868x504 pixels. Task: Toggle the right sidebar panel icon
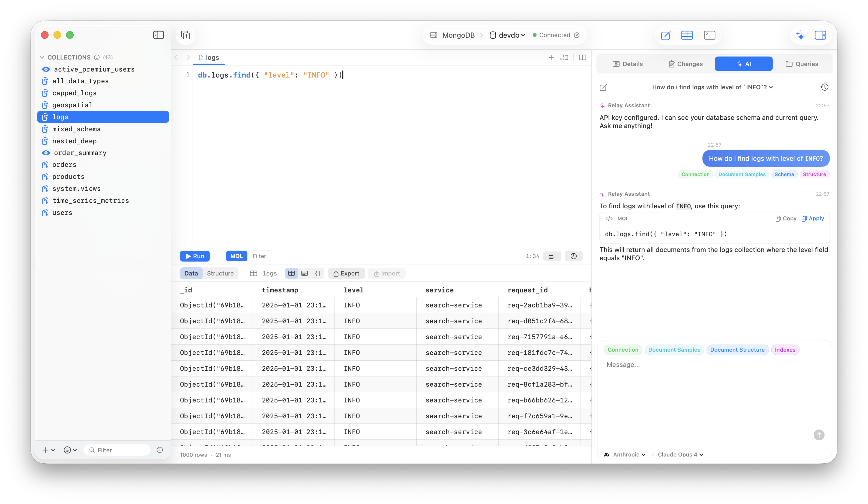(821, 35)
